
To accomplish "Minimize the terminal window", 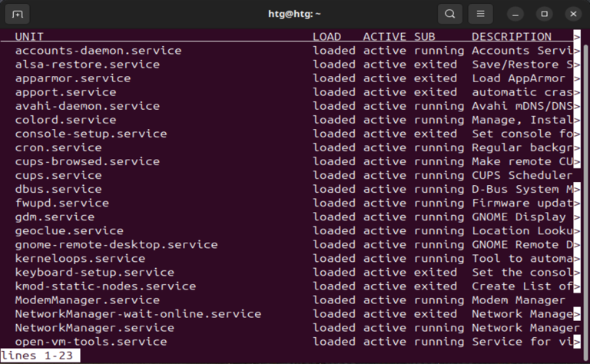I will 515,14.
